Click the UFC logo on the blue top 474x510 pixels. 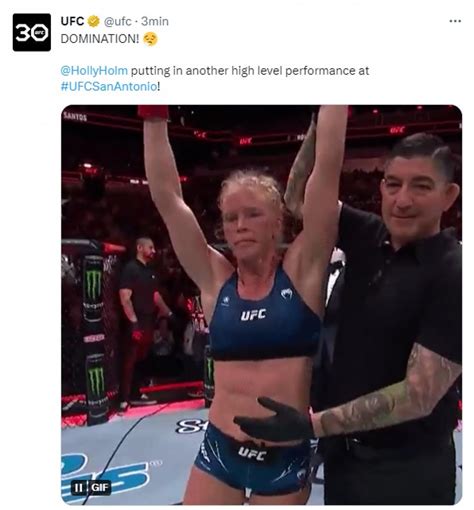click(253, 315)
